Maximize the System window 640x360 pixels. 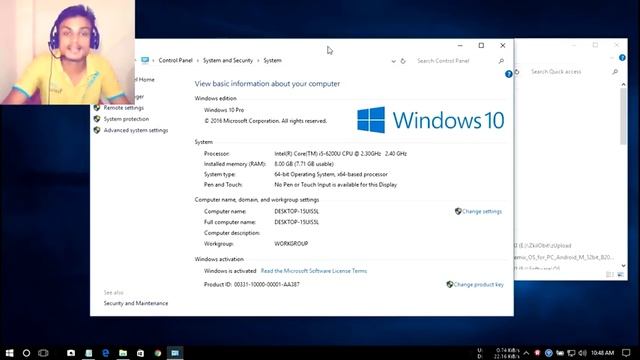point(481,45)
